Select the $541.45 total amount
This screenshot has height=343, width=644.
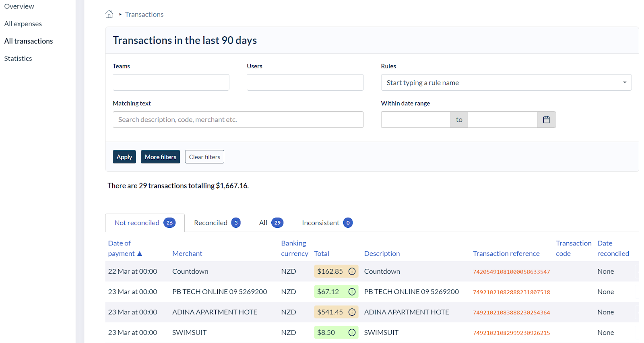pos(330,312)
